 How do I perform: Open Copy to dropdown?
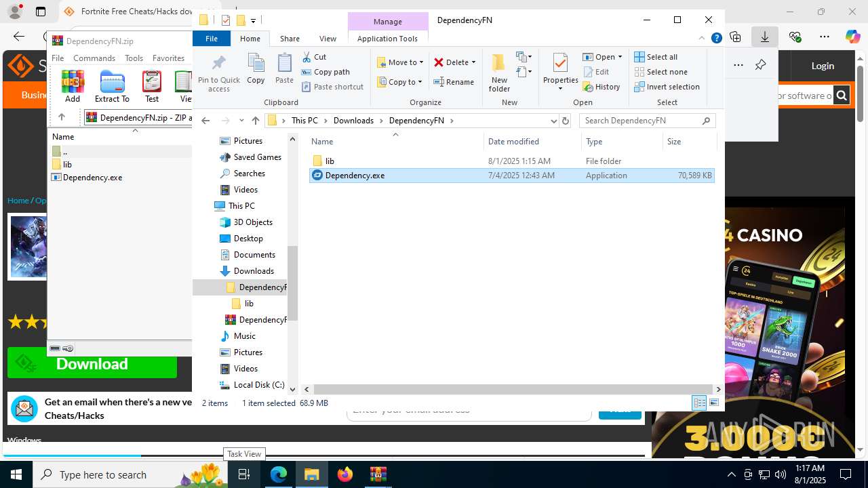click(399, 82)
